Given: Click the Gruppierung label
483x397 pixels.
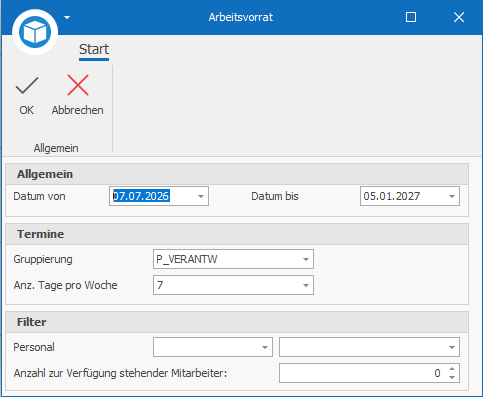Looking at the screenshot, I should 43,259.
